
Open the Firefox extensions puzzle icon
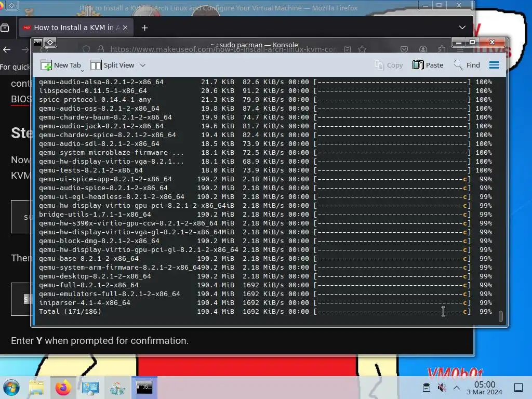442,49
